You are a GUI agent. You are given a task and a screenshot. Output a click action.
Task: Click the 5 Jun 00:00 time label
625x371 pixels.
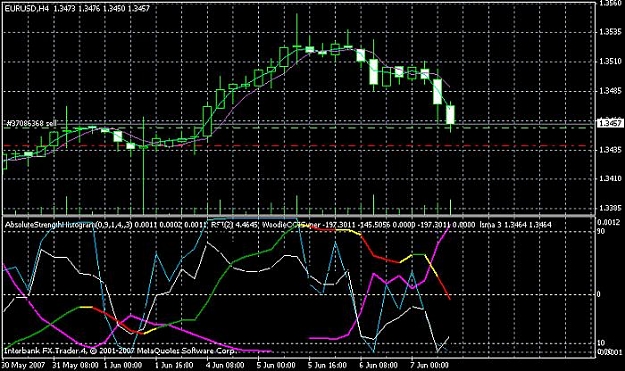[x=276, y=365]
